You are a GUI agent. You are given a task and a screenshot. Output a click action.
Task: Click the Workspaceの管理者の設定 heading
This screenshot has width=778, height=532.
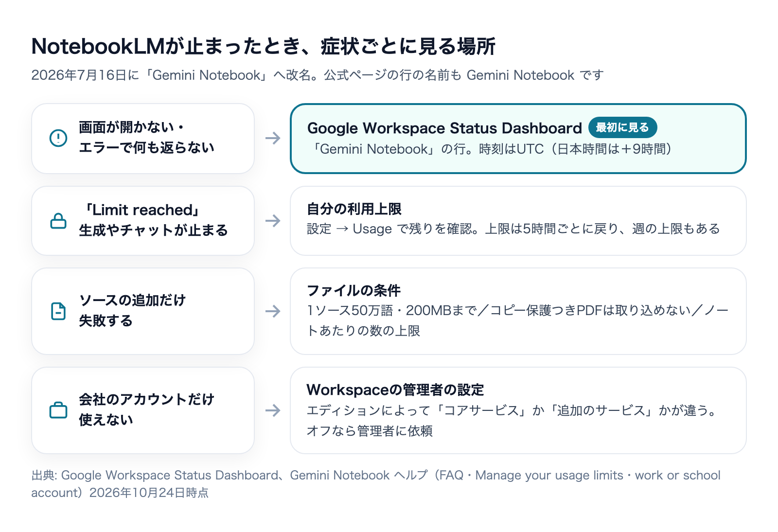(x=395, y=390)
